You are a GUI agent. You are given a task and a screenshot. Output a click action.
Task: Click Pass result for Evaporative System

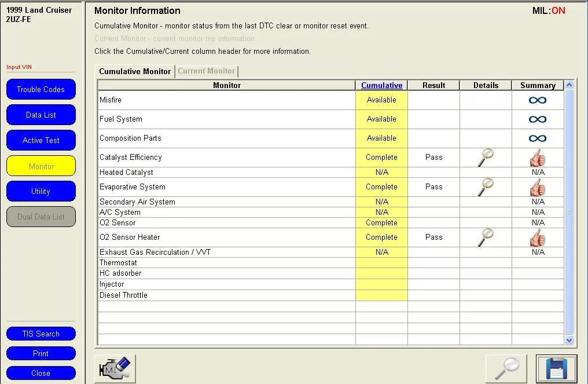coord(434,187)
